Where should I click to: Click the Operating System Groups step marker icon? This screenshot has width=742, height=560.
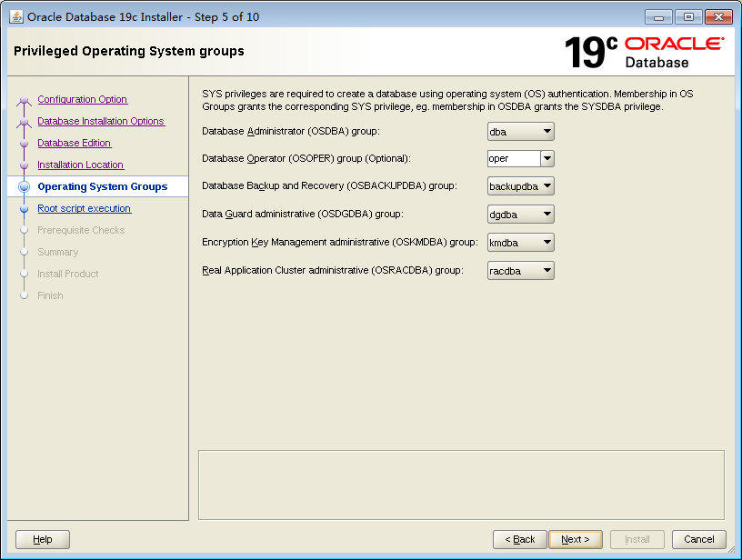click(24, 186)
